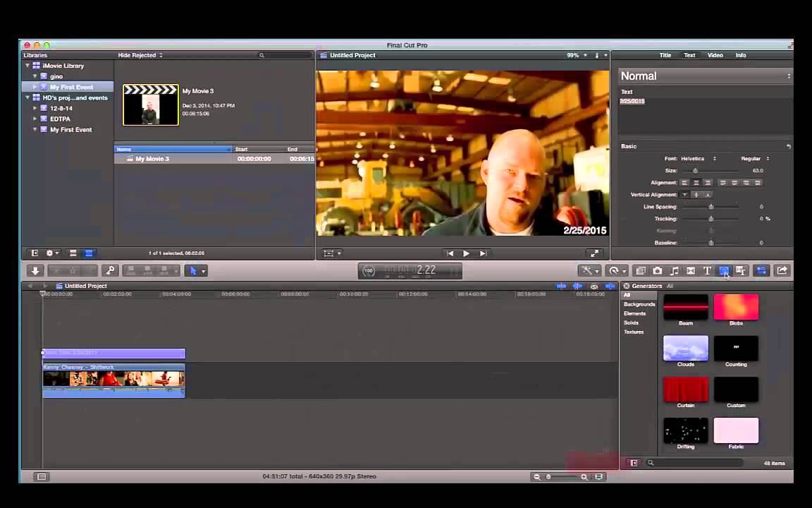Reset the Basic section parameters

pos(788,146)
